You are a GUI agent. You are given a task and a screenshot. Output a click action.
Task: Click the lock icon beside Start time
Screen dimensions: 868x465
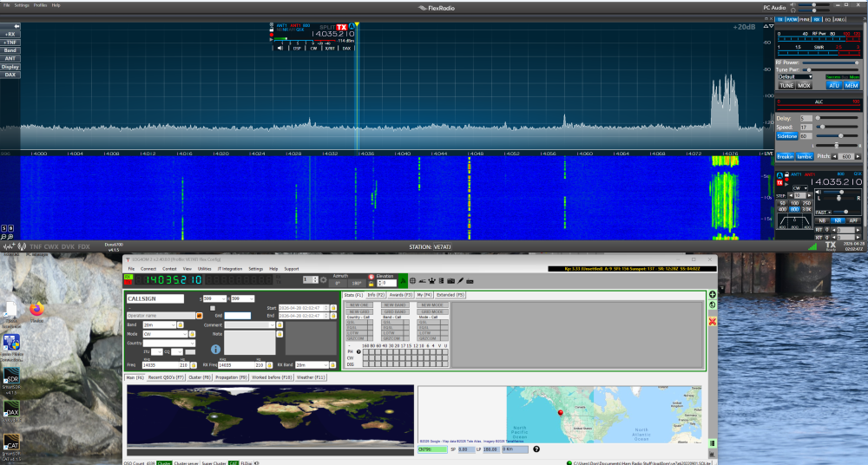tap(333, 308)
